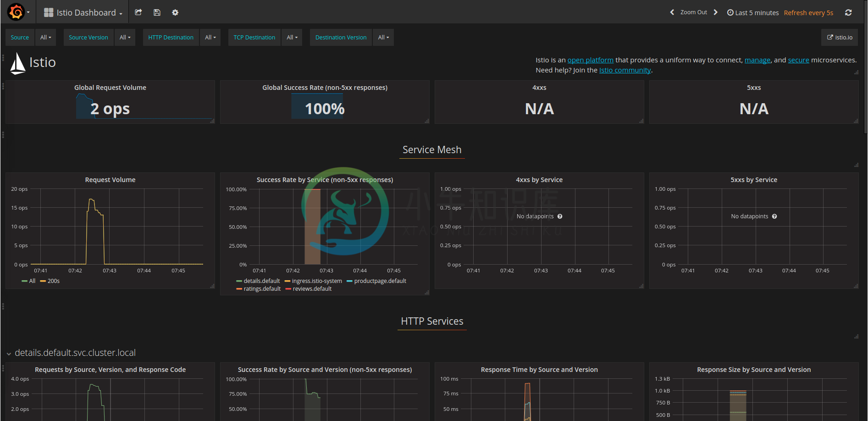868x421 pixels.
Task: Open Global Success Rate panel title menu
Action: [x=325, y=88]
